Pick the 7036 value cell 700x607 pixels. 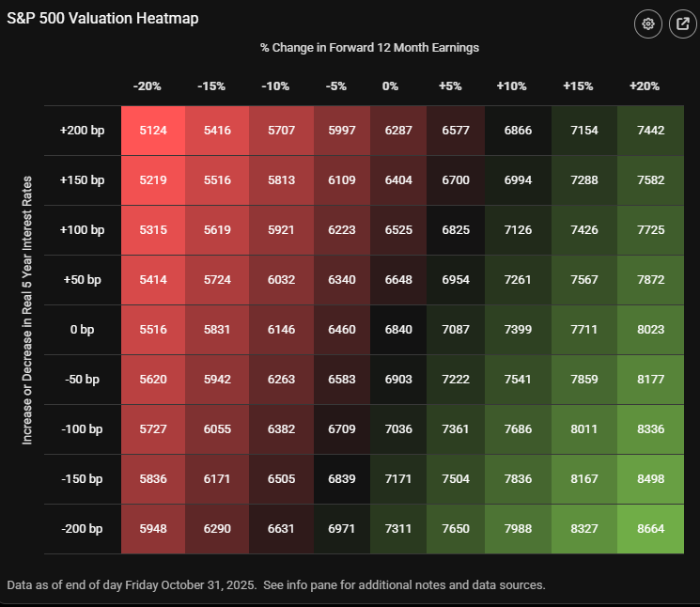[x=398, y=428]
